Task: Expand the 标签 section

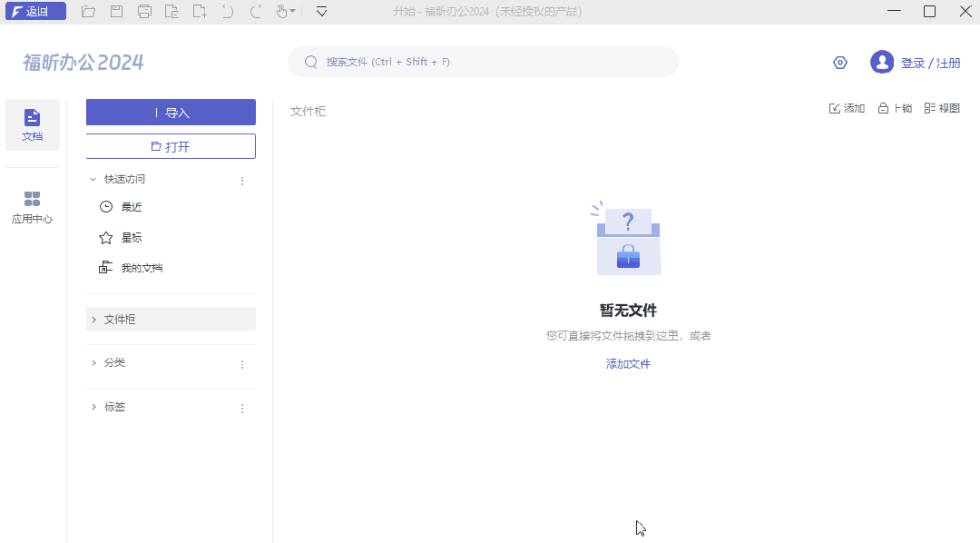Action: (94, 406)
